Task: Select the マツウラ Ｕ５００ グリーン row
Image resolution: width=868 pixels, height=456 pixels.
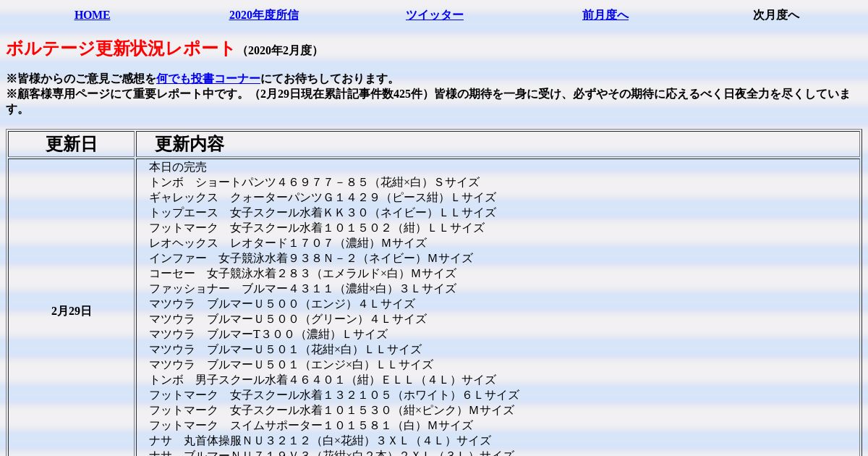Action: 288,319
